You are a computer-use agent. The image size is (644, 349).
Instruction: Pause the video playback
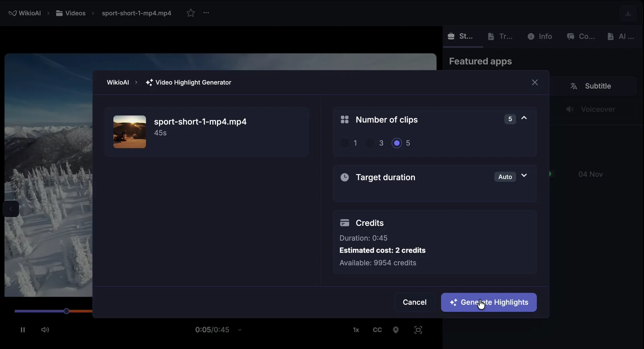pos(22,330)
